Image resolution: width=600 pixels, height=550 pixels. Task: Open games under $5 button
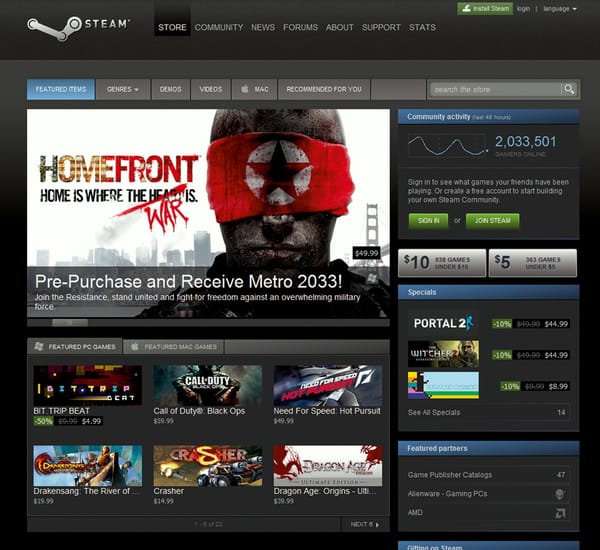533,263
